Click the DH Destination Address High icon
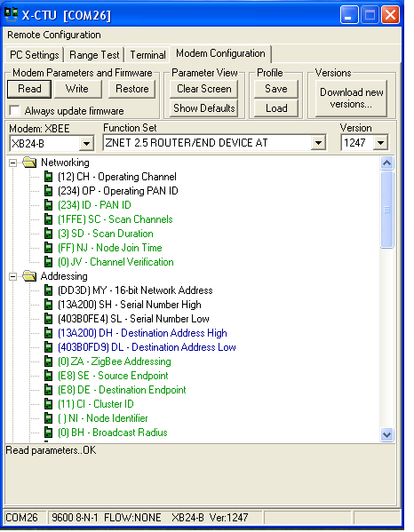 [x=49, y=333]
